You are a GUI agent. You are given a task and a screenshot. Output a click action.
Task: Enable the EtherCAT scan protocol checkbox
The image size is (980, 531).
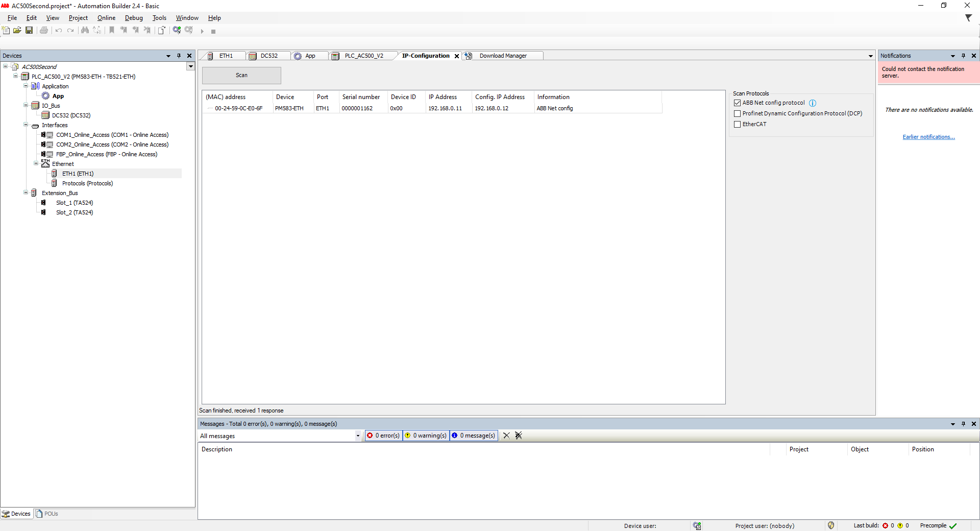click(x=737, y=125)
